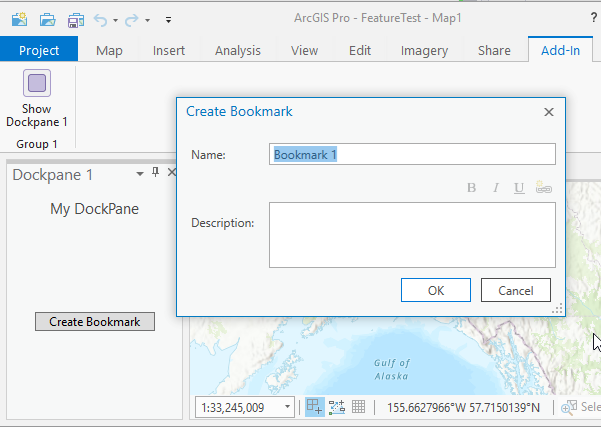Open a project with the folder icon
The width and height of the screenshot is (601, 427).
(x=48, y=19)
